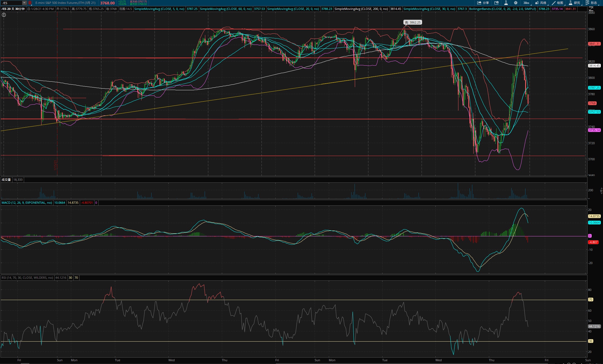Click the flask studies icon
The height and width of the screenshot is (364, 603).
pos(506,3)
